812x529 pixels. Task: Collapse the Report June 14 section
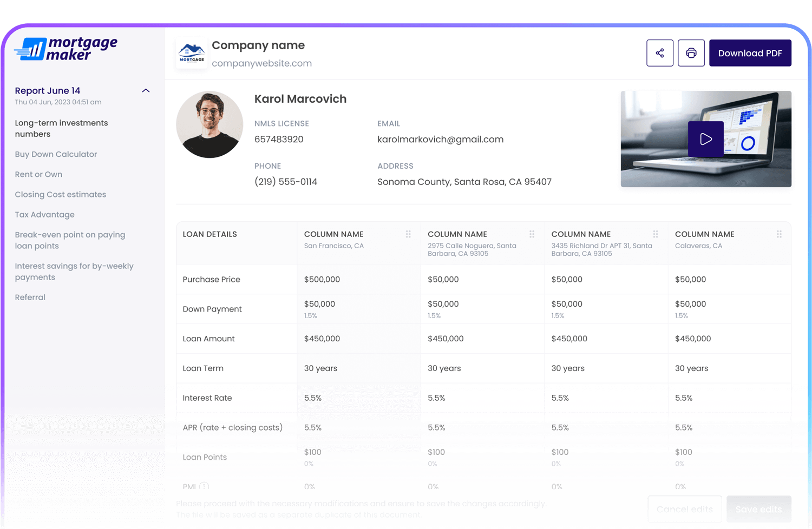click(x=146, y=91)
